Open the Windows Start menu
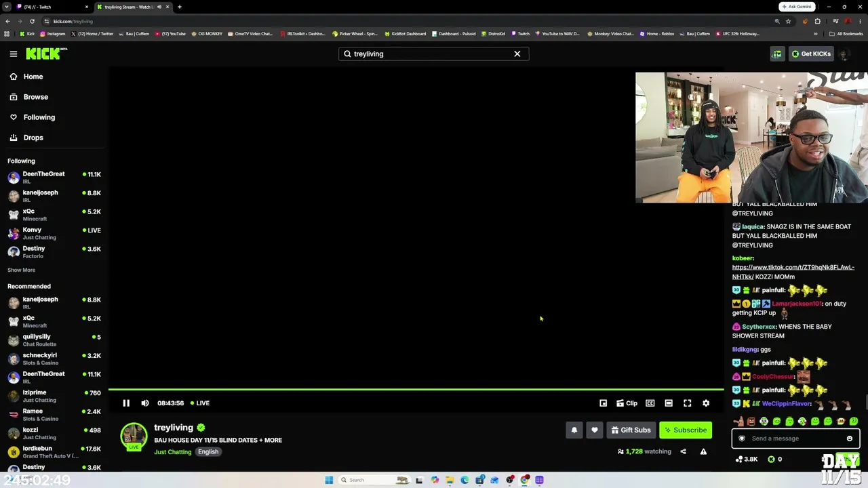This screenshot has height=488, width=868. [329, 480]
